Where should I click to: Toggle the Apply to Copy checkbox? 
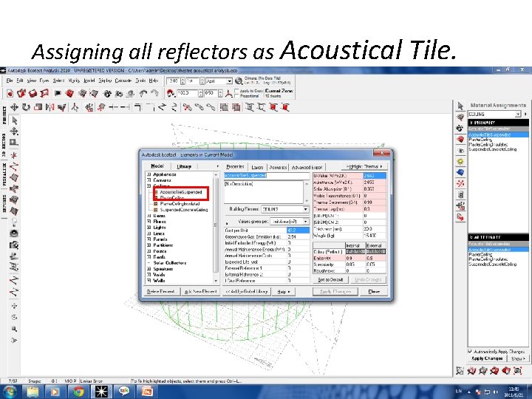pos(237,91)
